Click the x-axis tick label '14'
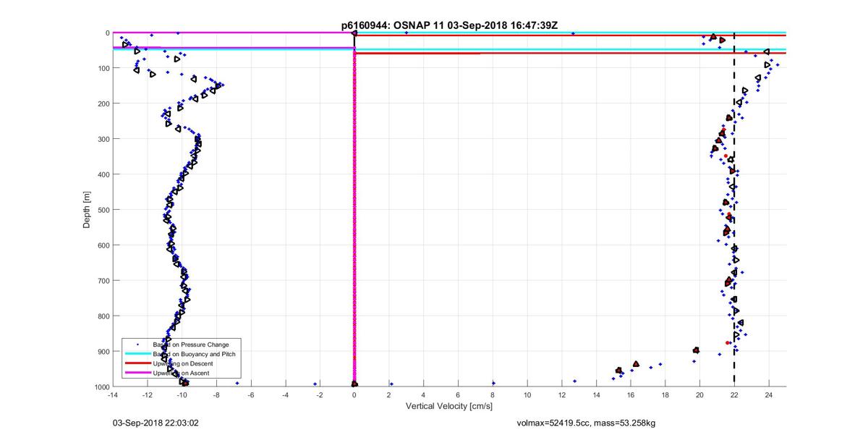 point(596,394)
